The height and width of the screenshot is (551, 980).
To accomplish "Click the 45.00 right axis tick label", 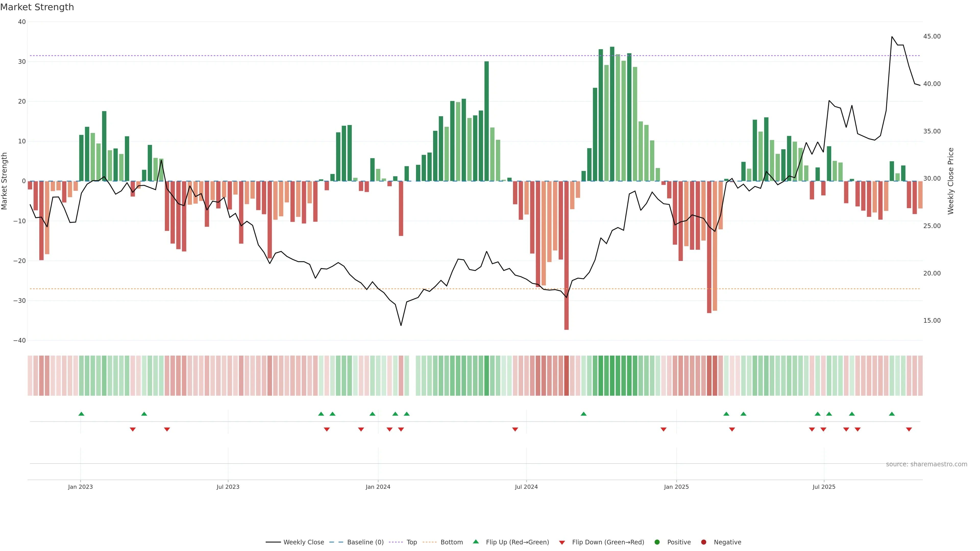I will coord(932,36).
